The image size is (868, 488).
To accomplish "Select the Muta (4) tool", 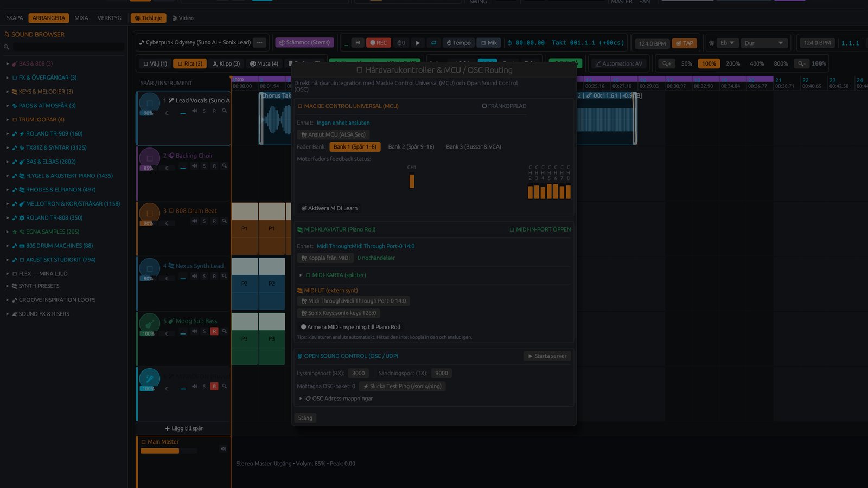I will tap(264, 63).
